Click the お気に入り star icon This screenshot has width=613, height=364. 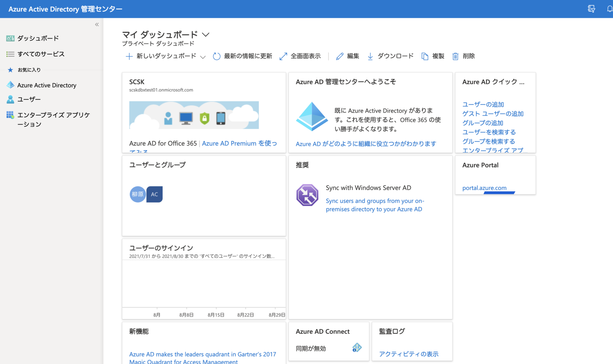[10, 70]
